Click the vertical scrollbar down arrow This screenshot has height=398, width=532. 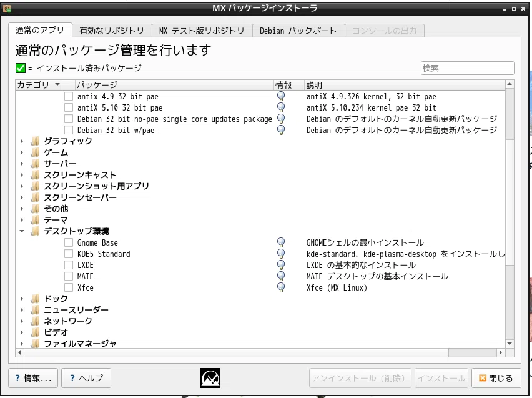click(x=510, y=344)
